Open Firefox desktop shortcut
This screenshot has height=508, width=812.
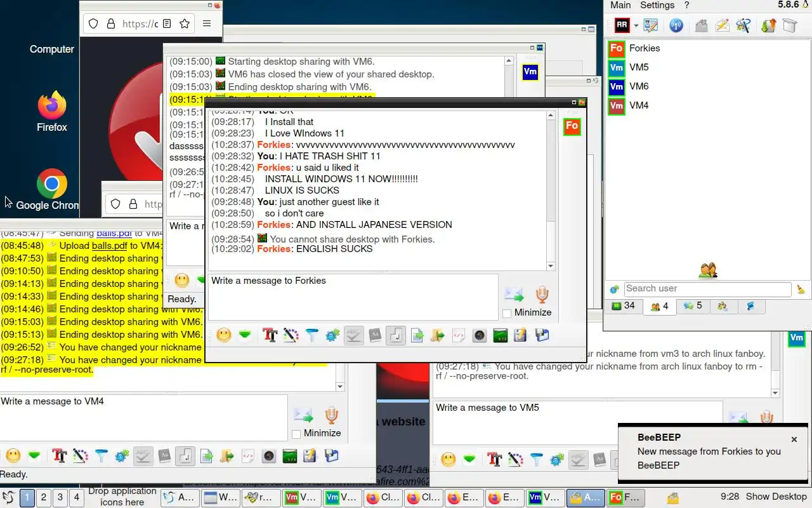pyautogui.click(x=52, y=112)
